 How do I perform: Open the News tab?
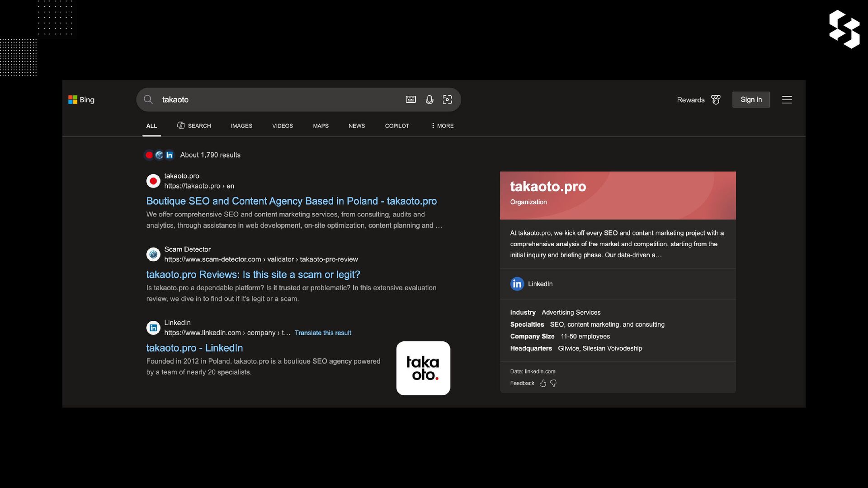357,126
